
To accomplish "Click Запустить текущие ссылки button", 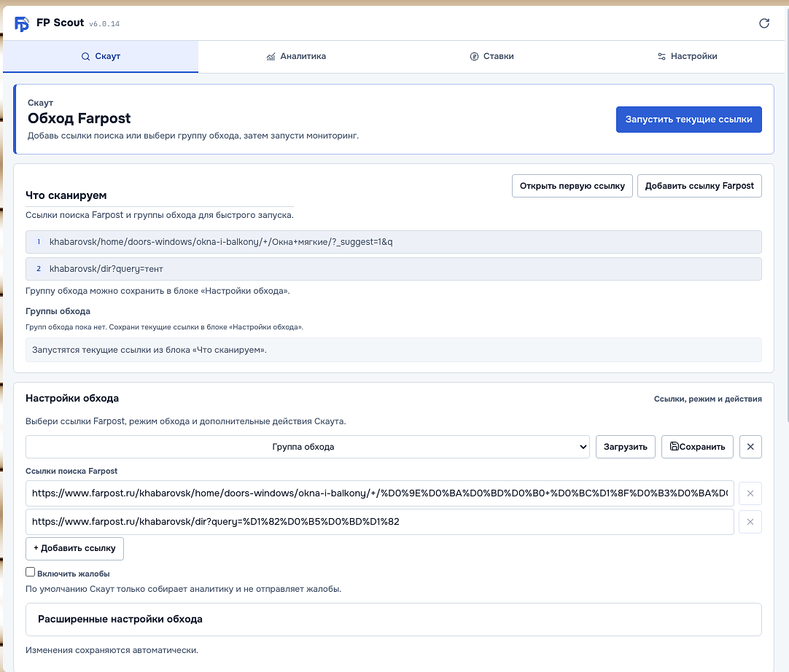I will (688, 120).
